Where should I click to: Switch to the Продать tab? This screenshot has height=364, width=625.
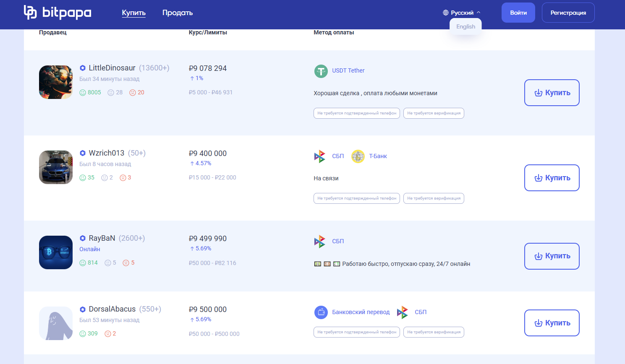[177, 13]
